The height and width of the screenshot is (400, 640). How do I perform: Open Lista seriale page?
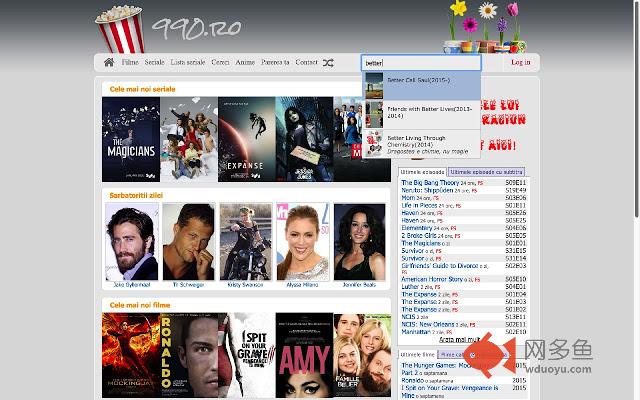click(188, 62)
